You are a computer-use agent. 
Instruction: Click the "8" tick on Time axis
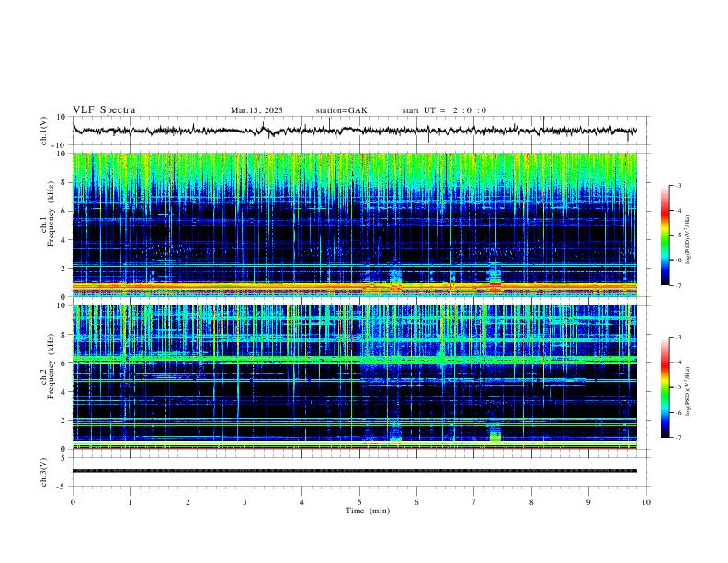531,502
